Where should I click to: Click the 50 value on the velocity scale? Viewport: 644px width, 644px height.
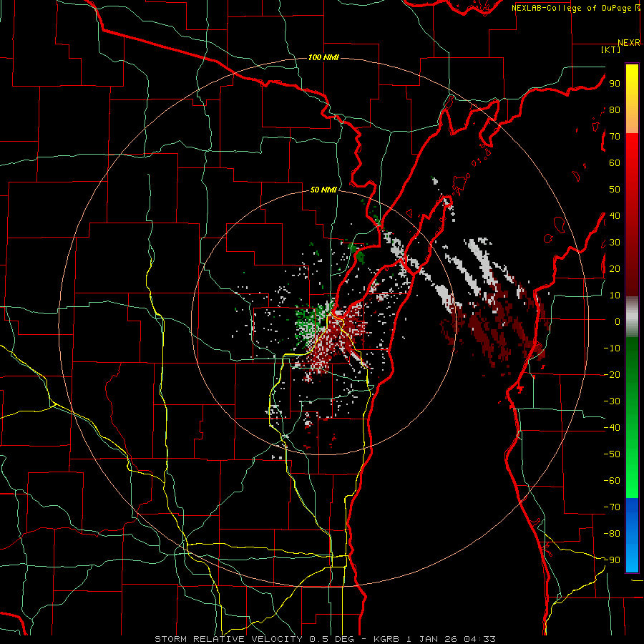[615, 190]
